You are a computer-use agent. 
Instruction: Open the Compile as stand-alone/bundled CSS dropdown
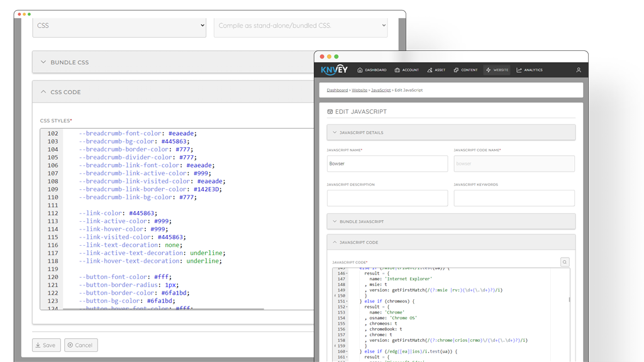pyautogui.click(x=300, y=26)
